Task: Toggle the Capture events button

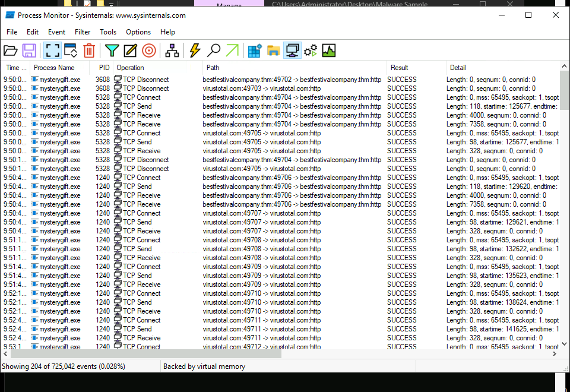Action: click(x=52, y=50)
